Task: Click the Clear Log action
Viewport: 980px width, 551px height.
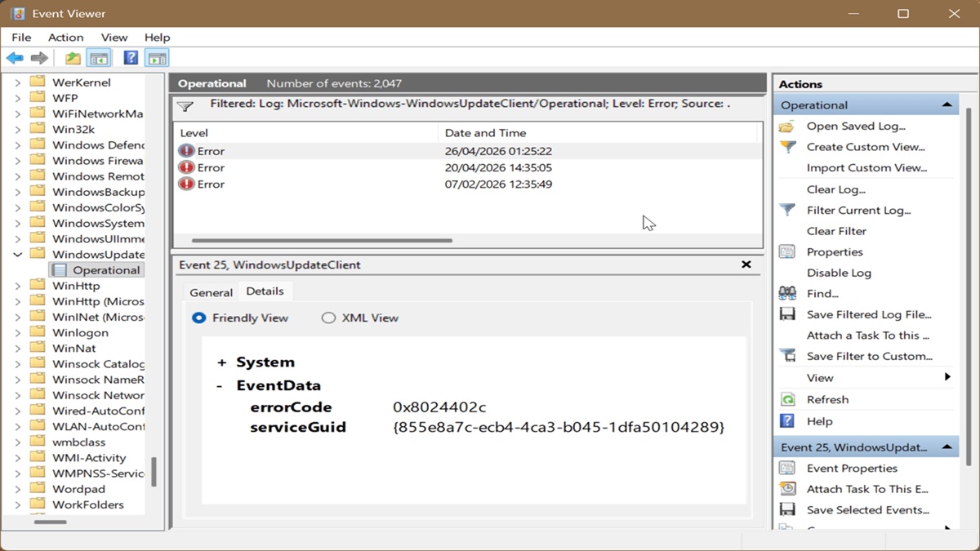Action: pos(836,189)
